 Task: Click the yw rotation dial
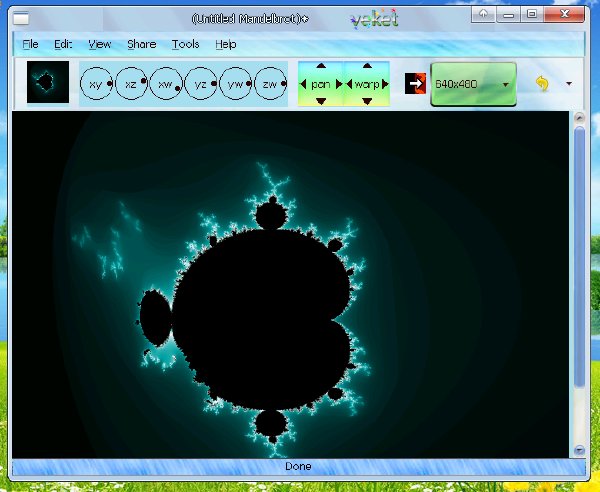pos(236,83)
